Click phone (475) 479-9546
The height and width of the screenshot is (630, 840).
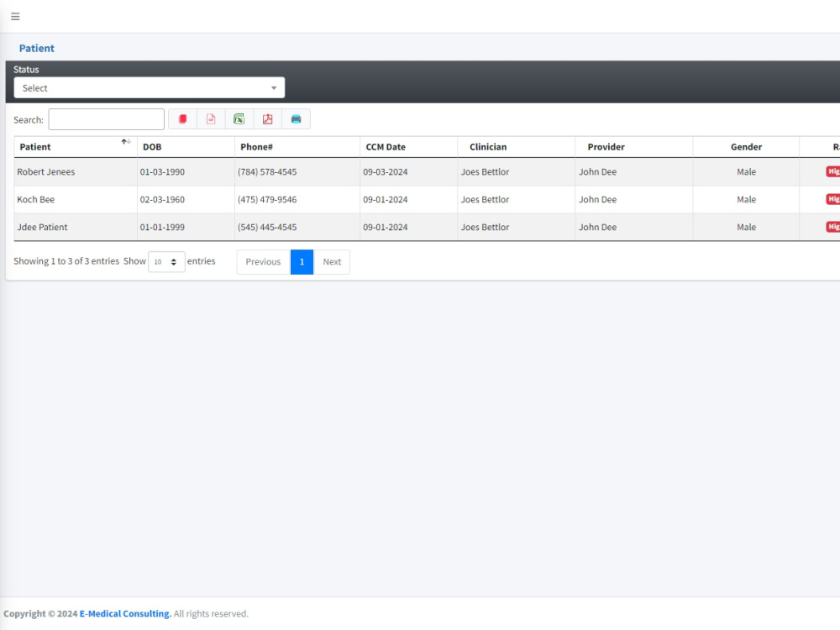267,199
